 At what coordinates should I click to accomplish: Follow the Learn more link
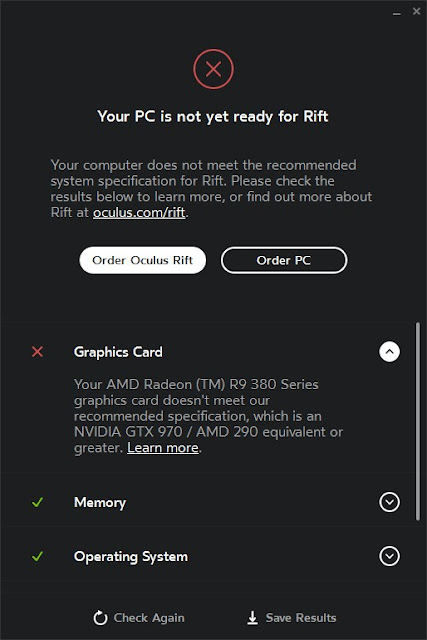pos(163,448)
